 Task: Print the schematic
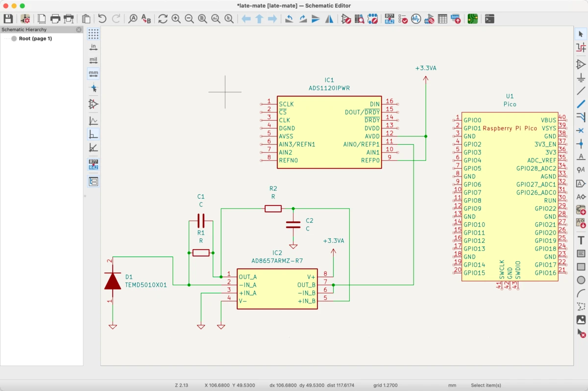[x=55, y=19]
